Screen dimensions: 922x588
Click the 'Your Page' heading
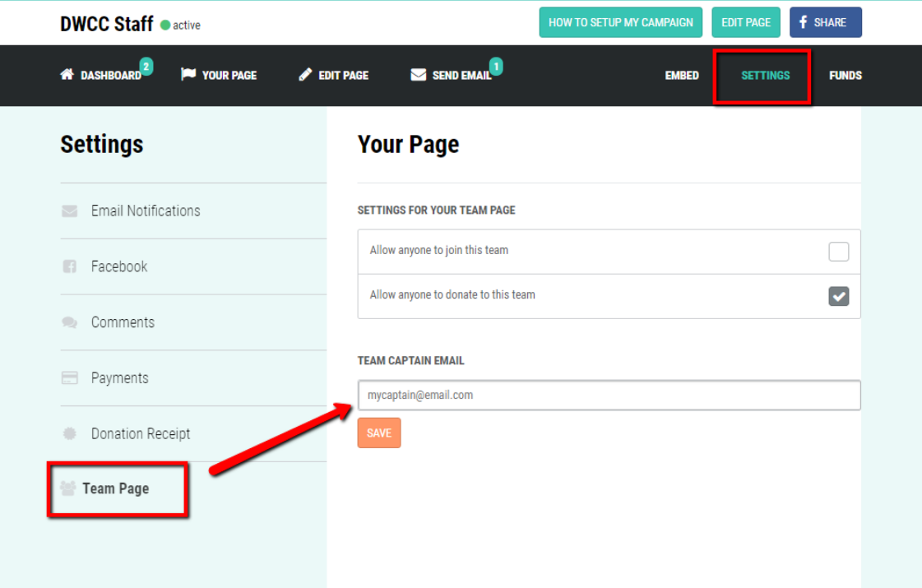[x=408, y=145]
